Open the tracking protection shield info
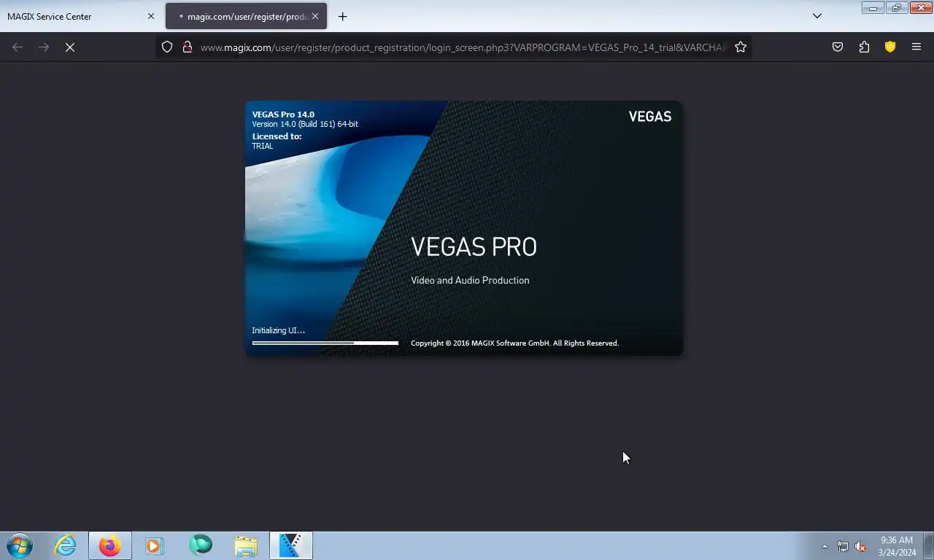Viewport: 934px width, 560px height. tap(167, 47)
